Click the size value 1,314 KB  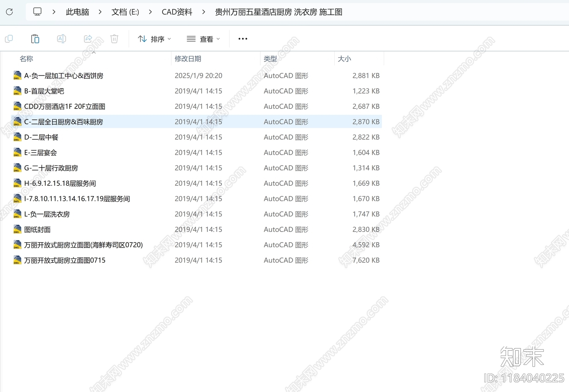[x=366, y=168]
